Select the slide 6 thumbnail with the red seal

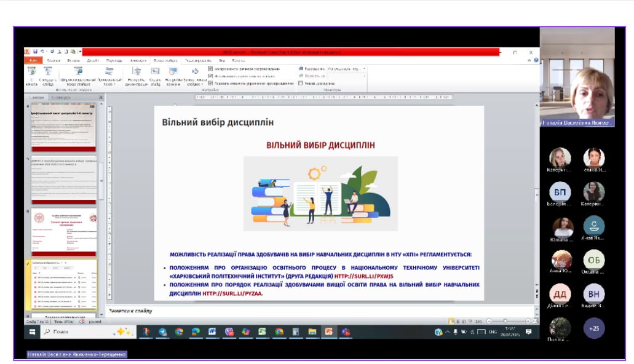pyautogui.click(x=64, y=232)
